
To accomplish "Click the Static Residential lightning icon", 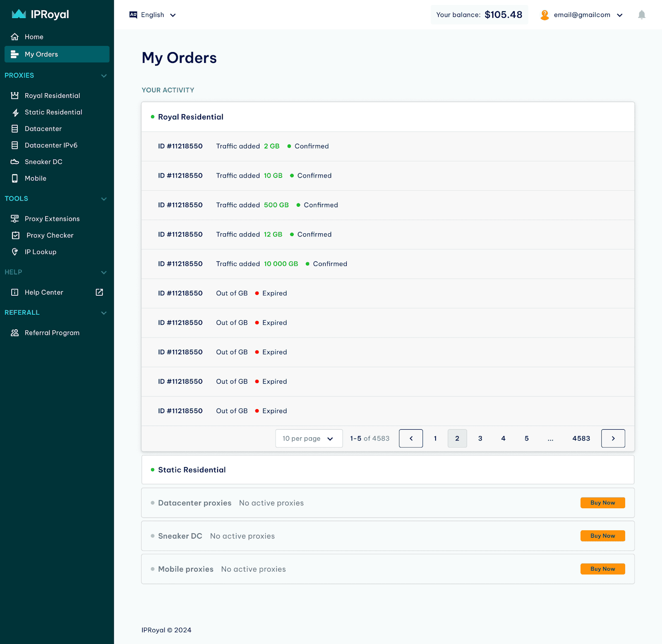I will coord(15,113).
